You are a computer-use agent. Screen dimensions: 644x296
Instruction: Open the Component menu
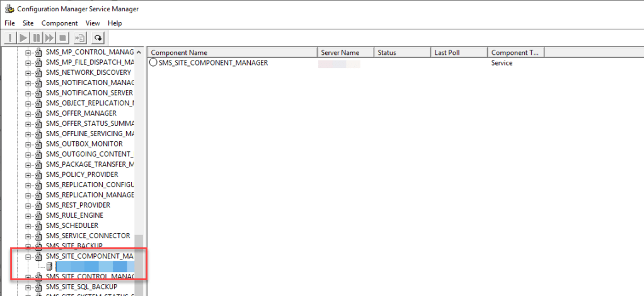coord(59,23)
